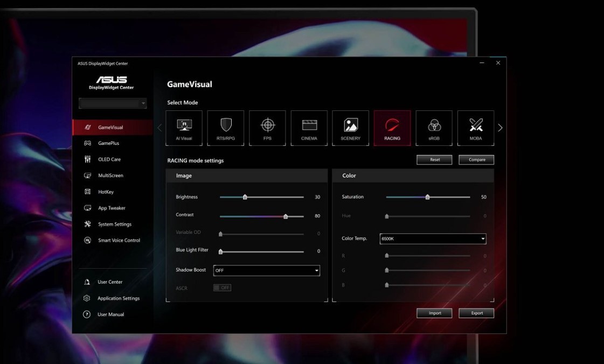This screenshot has width=604, height=364.
Task: Select the RACING mode tile
Action: tap(392, 128)
